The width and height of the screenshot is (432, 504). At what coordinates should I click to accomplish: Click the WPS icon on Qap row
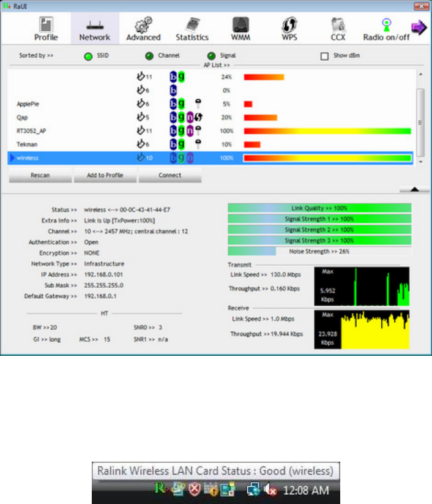(198, 118)
